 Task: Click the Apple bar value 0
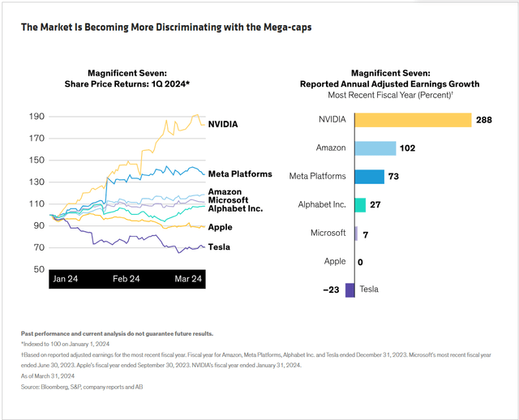coord(360,263)
